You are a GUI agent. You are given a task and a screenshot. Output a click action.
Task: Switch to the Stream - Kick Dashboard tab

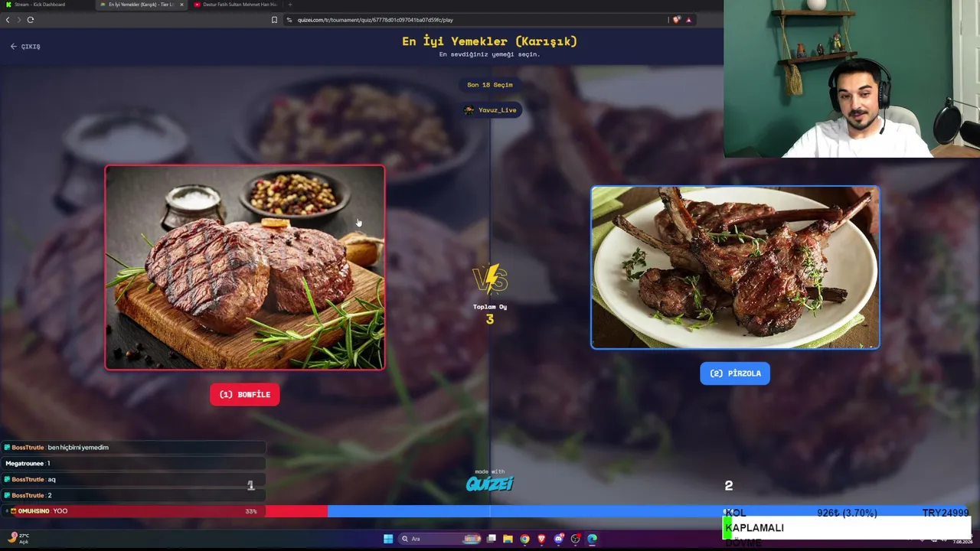point(47,5)
